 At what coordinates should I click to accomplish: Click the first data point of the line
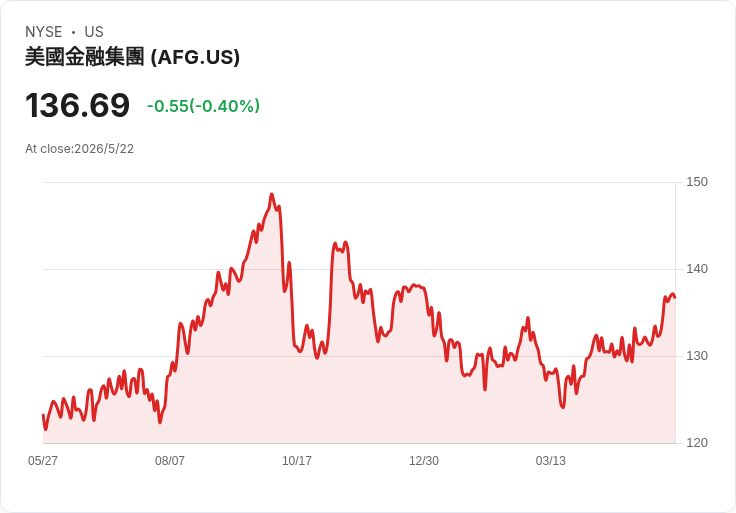point(43,415)
